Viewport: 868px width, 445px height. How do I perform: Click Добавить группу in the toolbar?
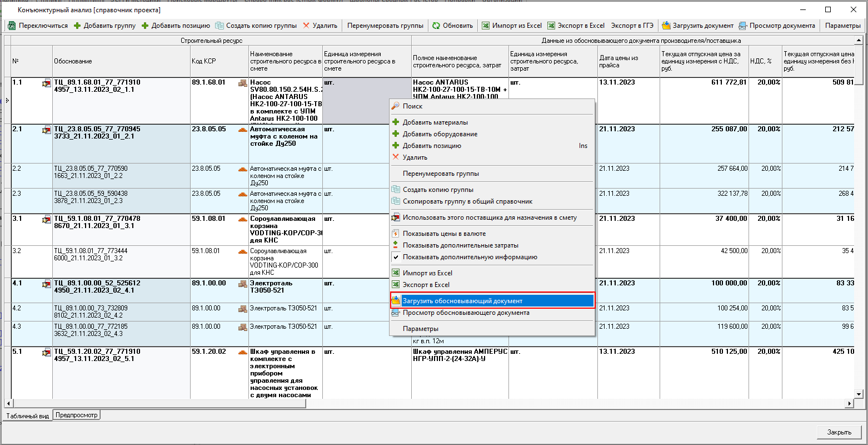click(104, 26)
